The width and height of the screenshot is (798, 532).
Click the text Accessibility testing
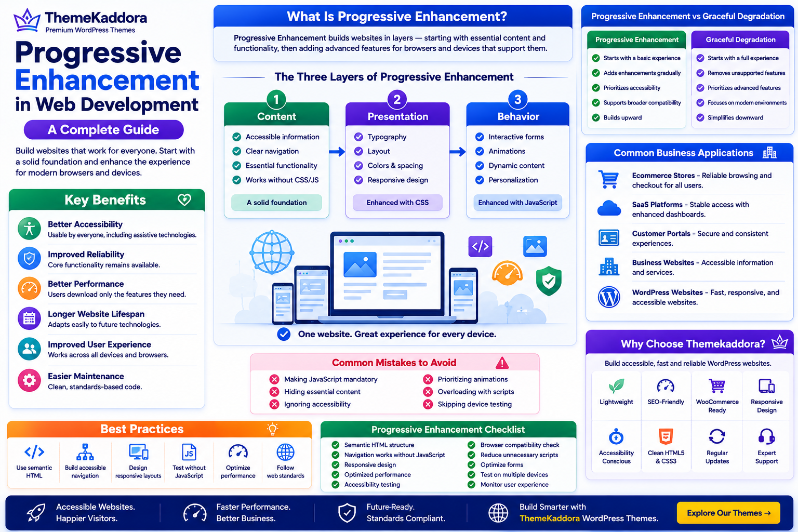pos(372,485)
